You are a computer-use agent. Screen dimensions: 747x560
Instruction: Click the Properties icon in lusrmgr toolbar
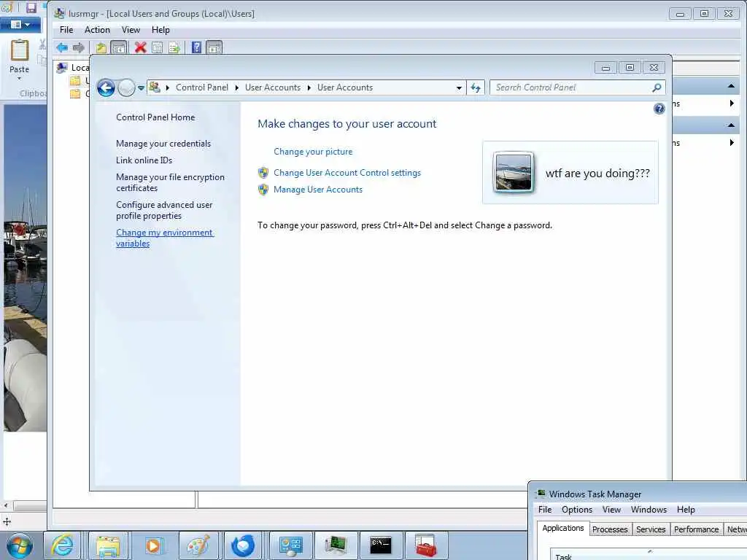158,47
